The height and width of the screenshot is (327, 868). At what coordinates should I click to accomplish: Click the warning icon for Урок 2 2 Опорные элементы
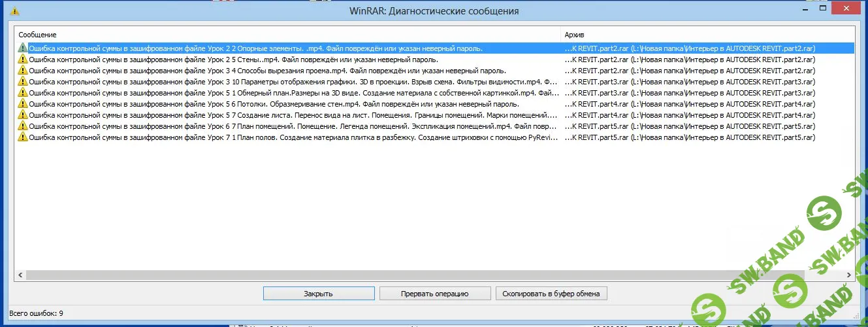pyautogui.click(x=23, y=48)
